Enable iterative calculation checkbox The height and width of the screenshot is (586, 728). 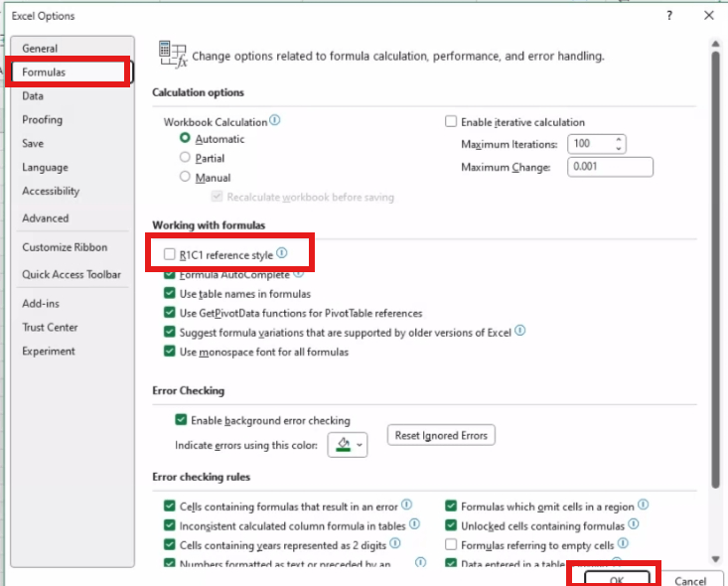(451, 121)
